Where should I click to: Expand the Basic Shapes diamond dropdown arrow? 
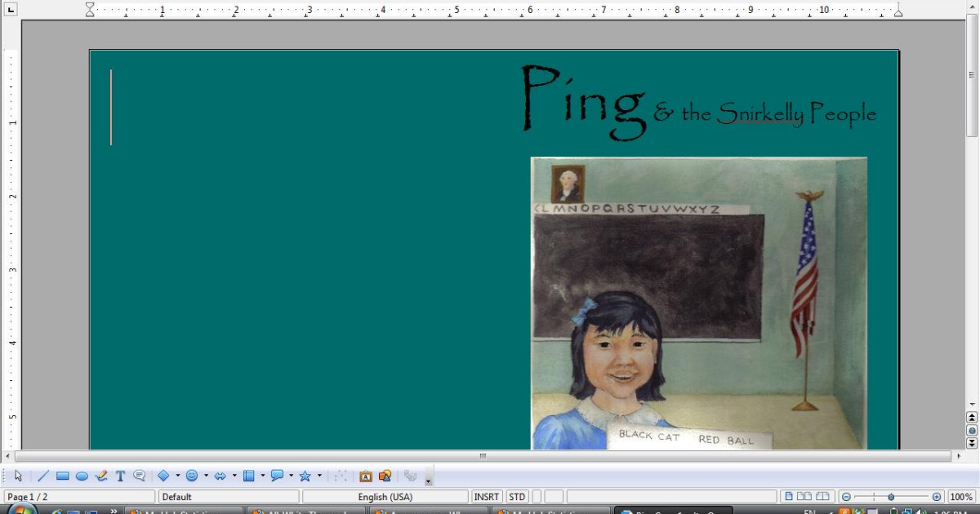pos(177,476)
